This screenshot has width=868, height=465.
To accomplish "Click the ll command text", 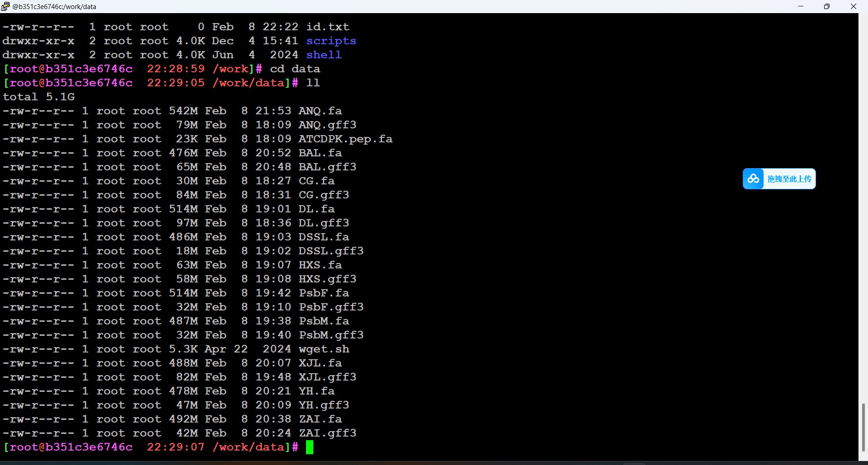I will 313,83.
